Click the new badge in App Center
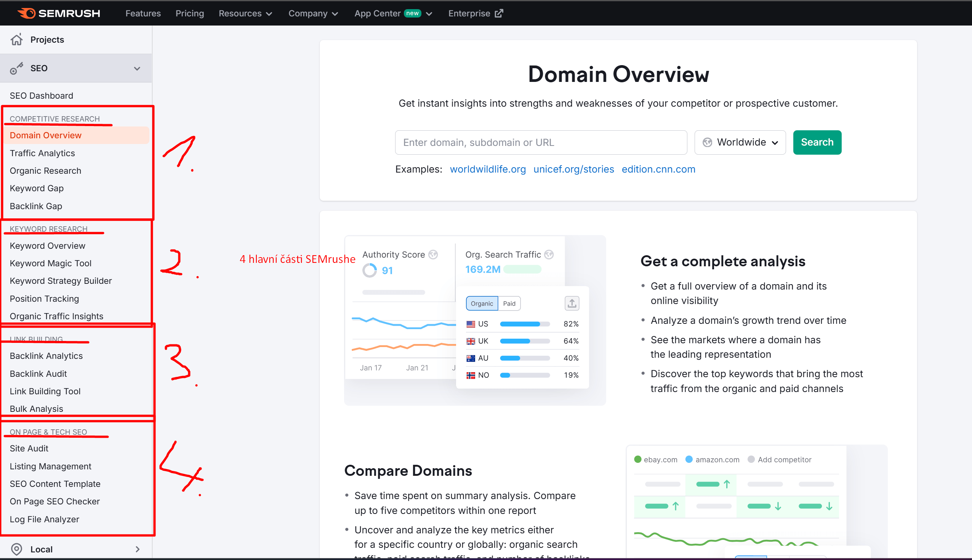Image resolution: width=972 pixels, height=560 pixels. pos(412,13)
